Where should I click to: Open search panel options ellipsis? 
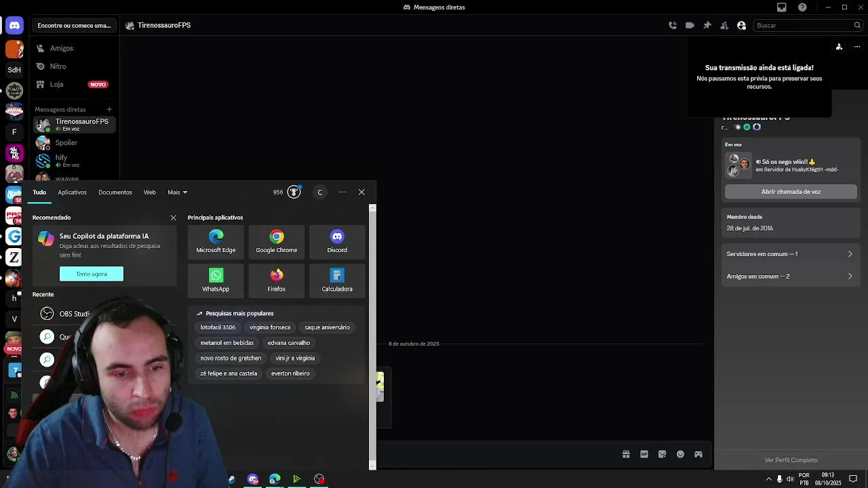point(342,192)
